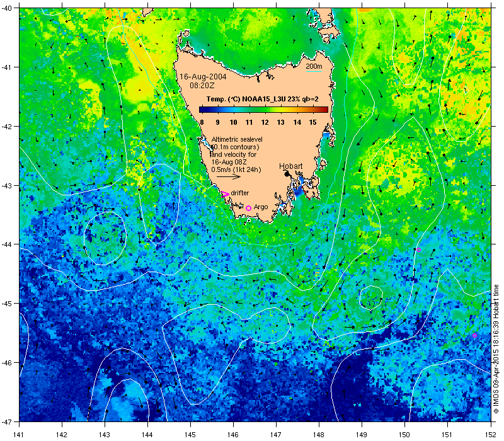Click the 0.5m/s (1kt 24h) text
Image resolution: width=504 pixels, height=441 pixels.
click(x=236, y=169)
